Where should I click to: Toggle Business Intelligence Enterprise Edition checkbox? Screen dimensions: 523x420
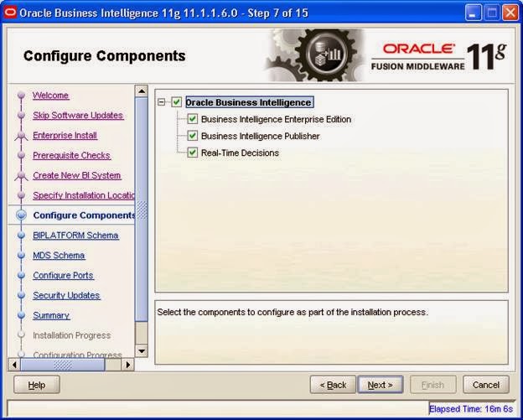pyautogui.click(x=193, y=119)
